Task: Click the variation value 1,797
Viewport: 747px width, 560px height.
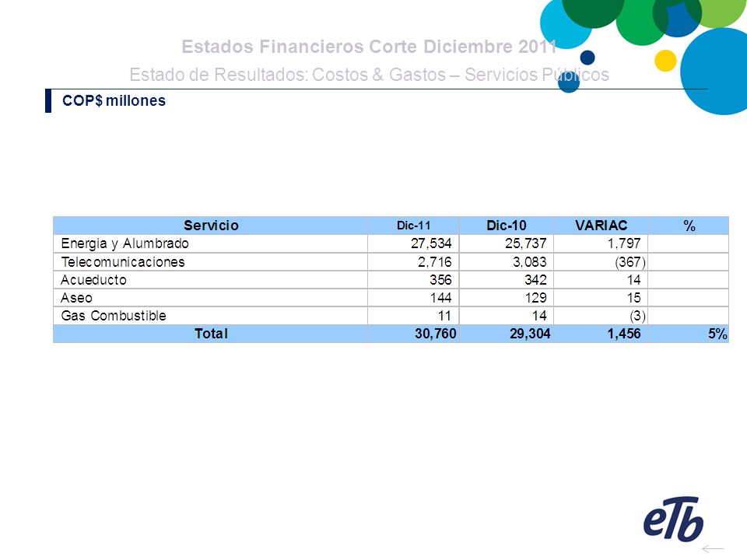Action: [x=624, y=243]
